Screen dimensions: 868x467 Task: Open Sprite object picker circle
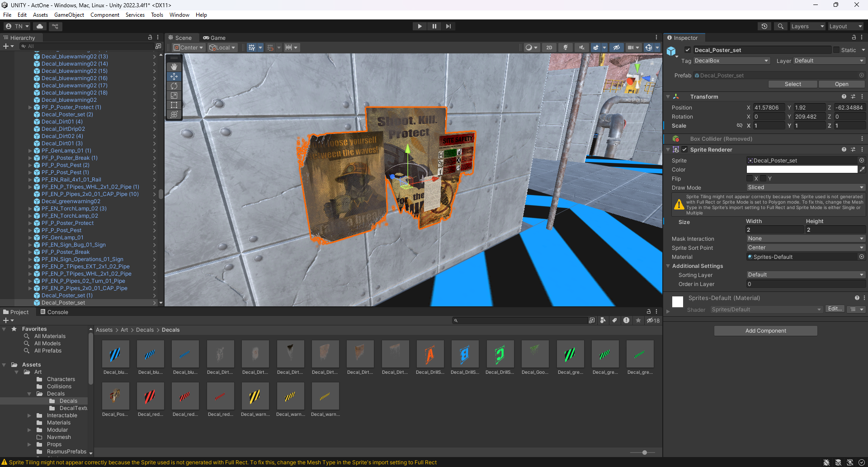(x=862, y=160)
